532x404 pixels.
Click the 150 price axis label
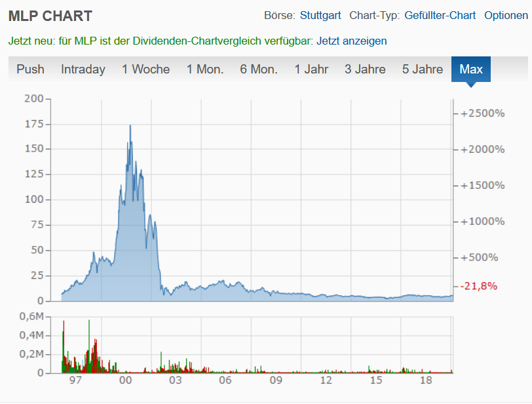pos(34,149)
